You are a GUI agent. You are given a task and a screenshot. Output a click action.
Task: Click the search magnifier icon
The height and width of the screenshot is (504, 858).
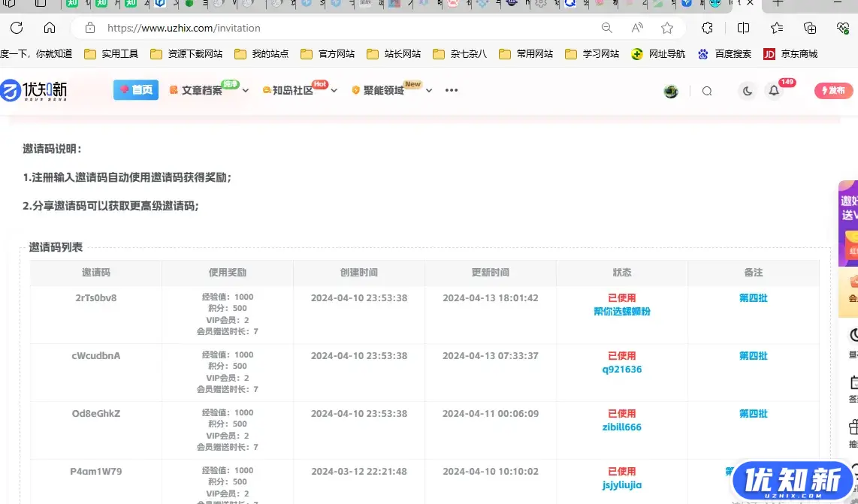tap(706, 90)
